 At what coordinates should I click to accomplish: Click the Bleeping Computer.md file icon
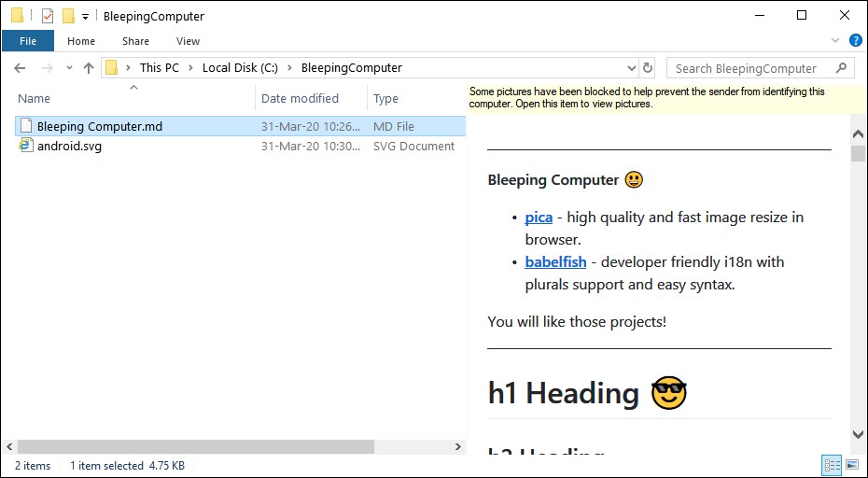pos(26,126)
